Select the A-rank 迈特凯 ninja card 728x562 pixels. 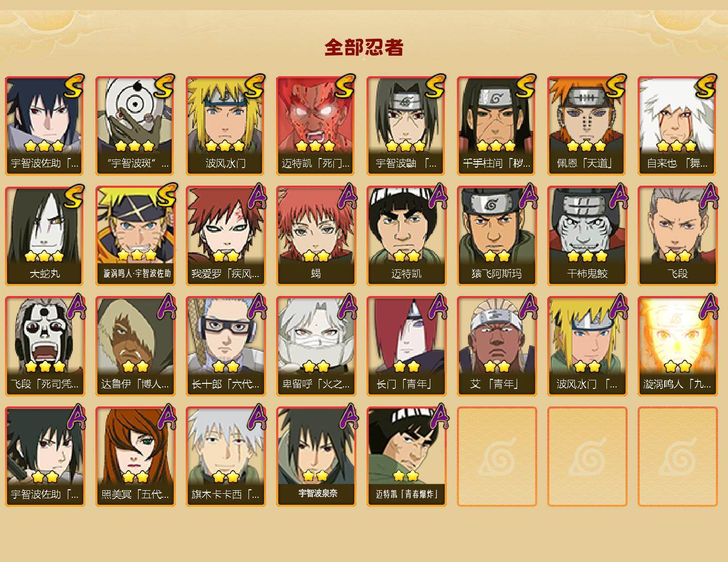tap(406, 236)
